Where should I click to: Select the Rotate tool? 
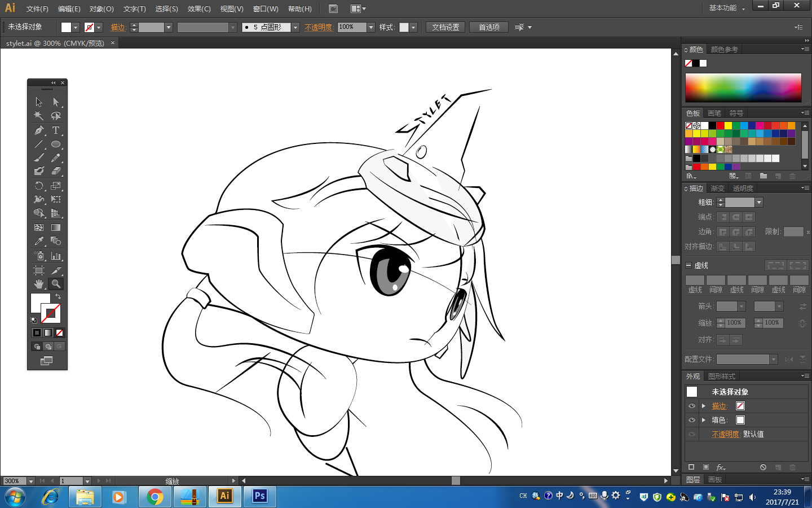39,186
